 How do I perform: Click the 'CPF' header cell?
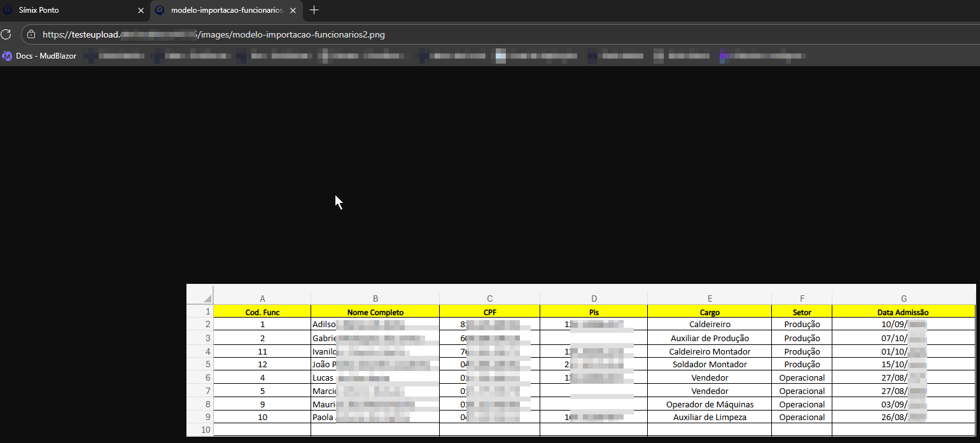coord(489,312)
